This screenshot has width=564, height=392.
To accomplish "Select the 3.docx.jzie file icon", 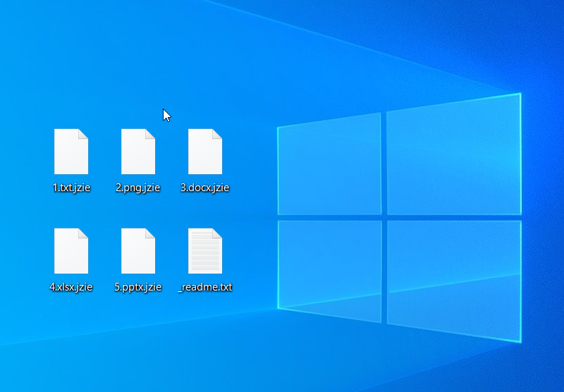I will [x=205, y=152].
